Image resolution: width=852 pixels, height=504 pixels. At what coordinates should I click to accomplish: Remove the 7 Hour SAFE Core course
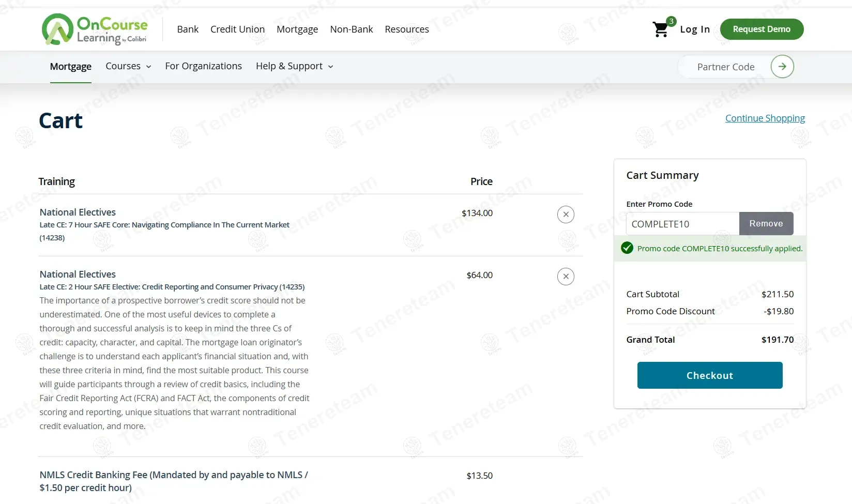tap(566, 215)
